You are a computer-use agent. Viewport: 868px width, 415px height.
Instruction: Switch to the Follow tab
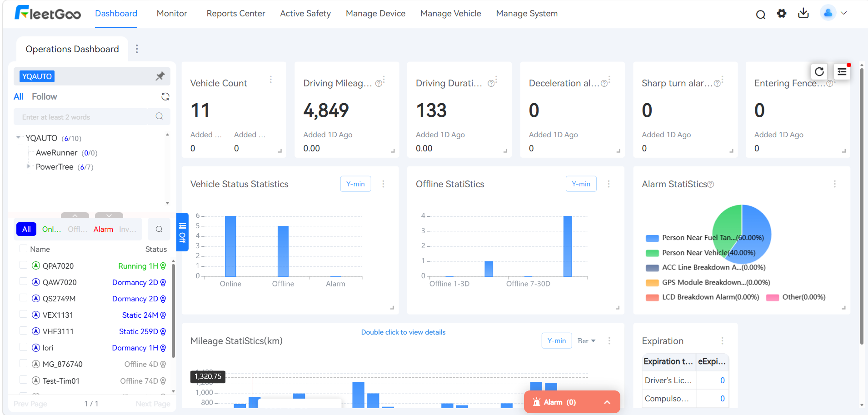(45, 96)
